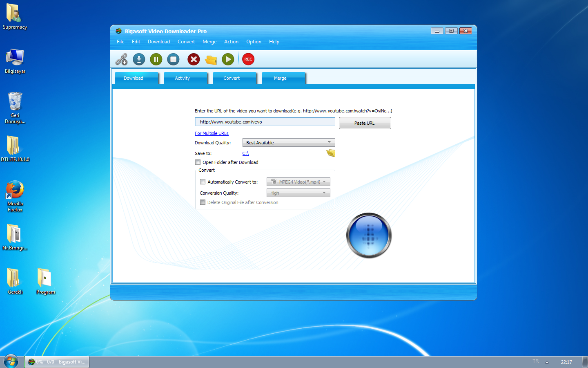Open the output folder toolbar icon
The width and height of the screenshot is (588, 368).
(x=211, y=60)
